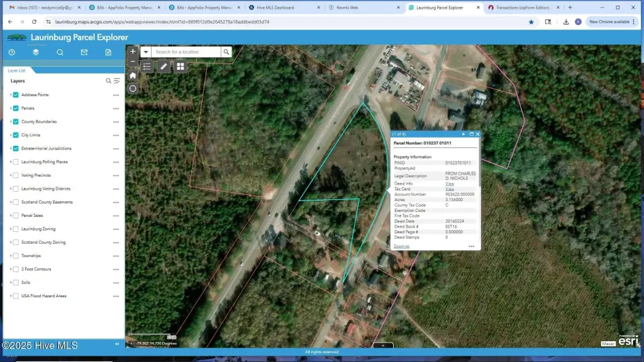Click the My Location circle button
The image size is (644, 362).
tap(133, 89)
